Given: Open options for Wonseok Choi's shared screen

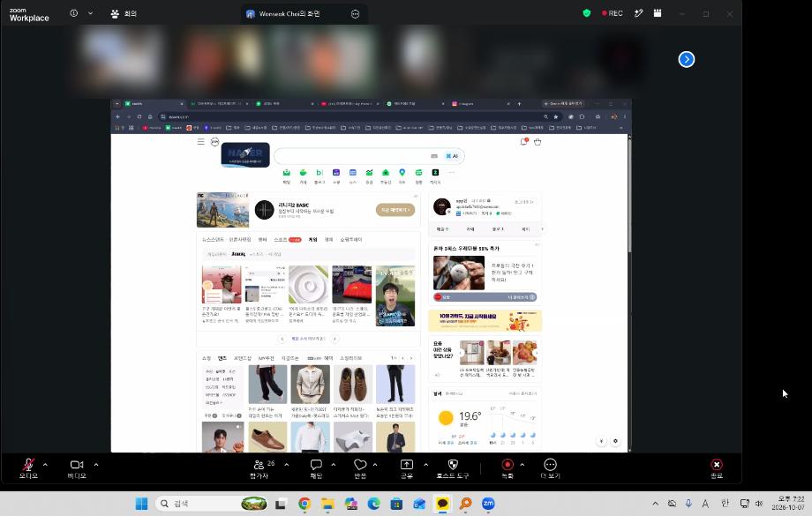Looking at the screenshot, I should [355, 14].
